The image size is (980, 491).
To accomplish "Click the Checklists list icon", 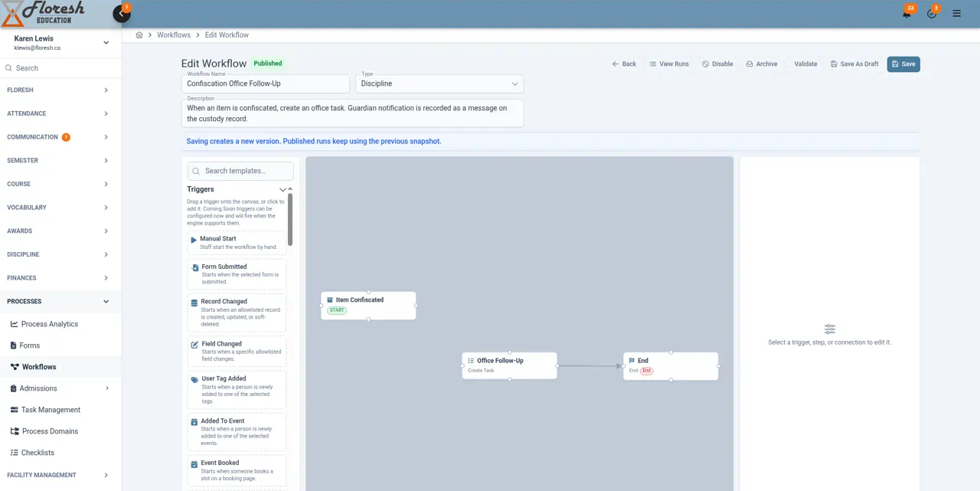I will pyautogui.click(x=14, y=453).
